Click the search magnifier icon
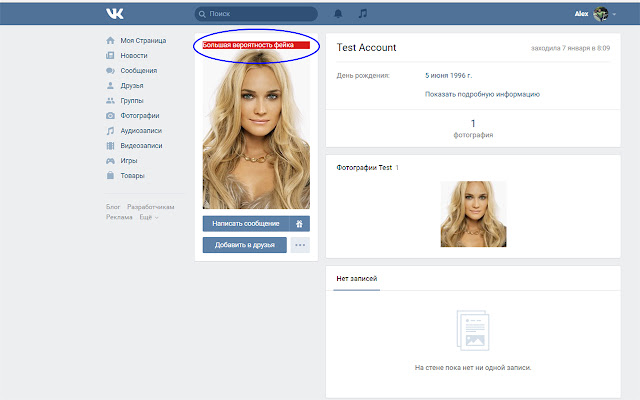Image resolution: width=640 pixels, height=400 pixels. click(202, 14)
